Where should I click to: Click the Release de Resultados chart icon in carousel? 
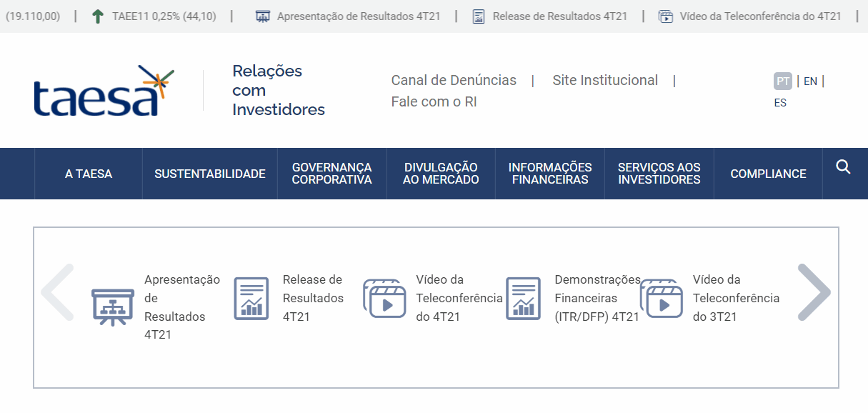coord(251,298)
